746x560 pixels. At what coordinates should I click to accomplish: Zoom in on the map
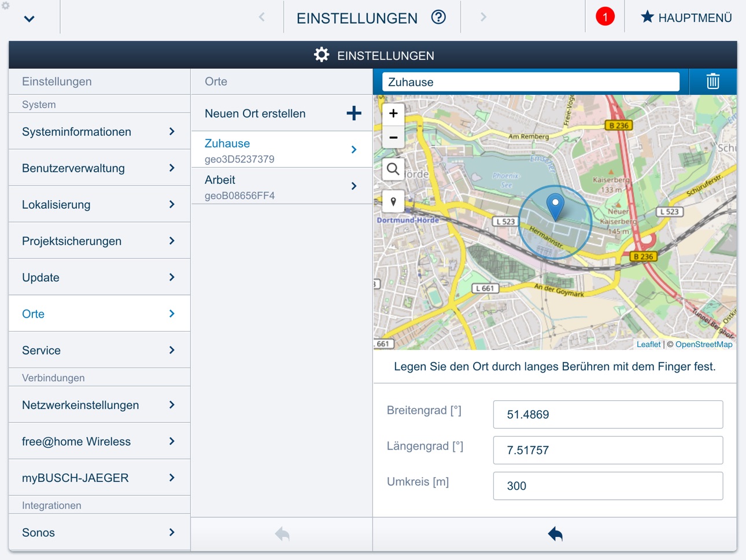click(393, 113)
